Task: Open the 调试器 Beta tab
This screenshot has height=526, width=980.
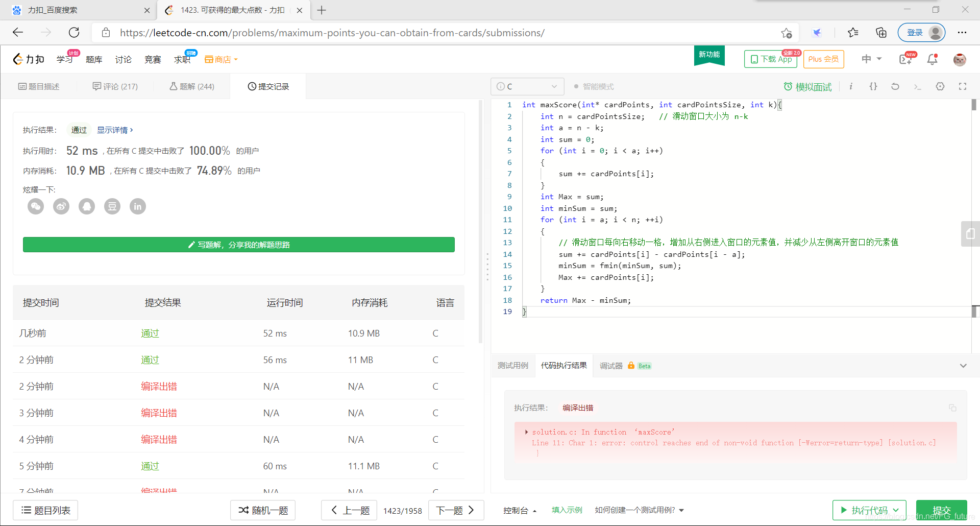Action: (x=625, y=366)
